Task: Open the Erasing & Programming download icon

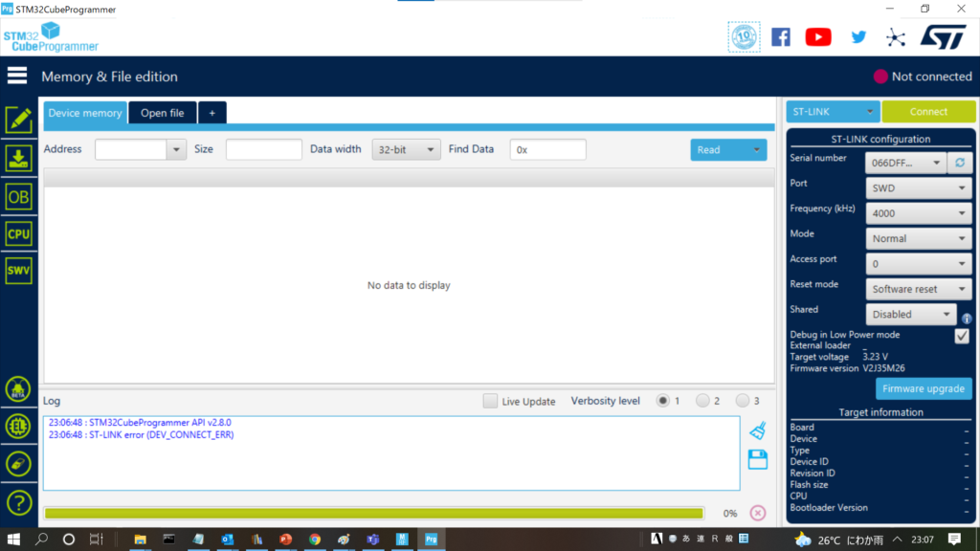Action: click(x=18, y=159)
